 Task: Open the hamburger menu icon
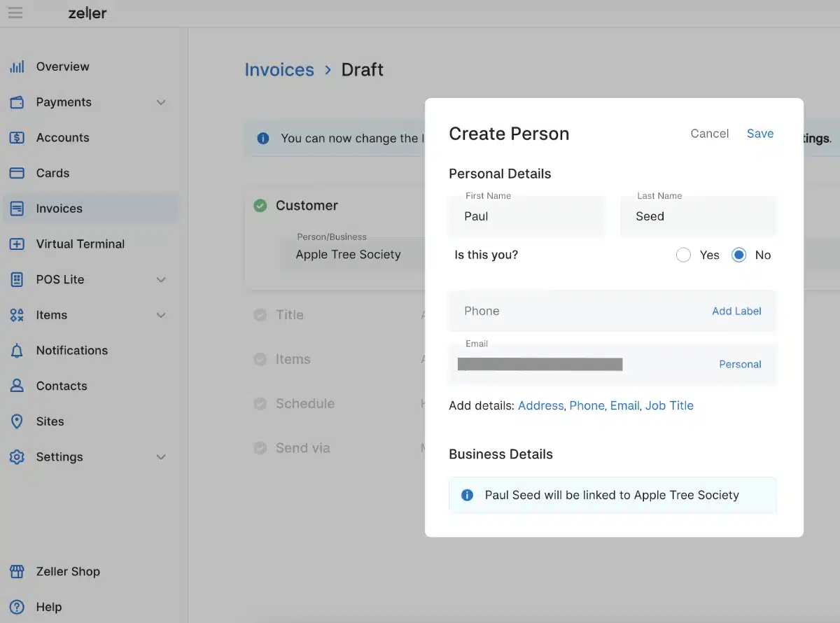15,13
